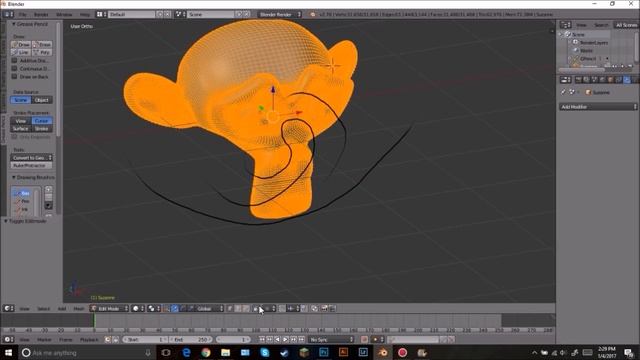This screenshot has height=360, width=640.
Task: Click the Ruler/Protractor button
Action: (32, 166)
